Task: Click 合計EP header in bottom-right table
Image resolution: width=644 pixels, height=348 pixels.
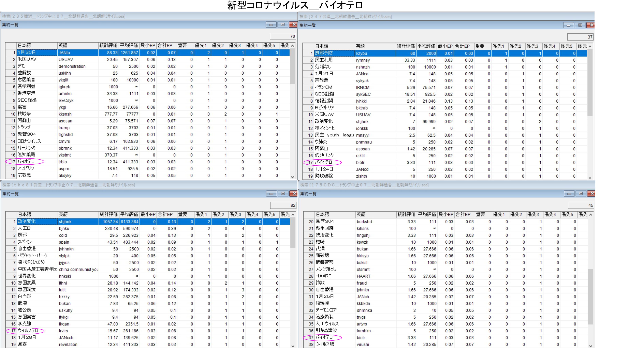Action: tap(463, 215)
